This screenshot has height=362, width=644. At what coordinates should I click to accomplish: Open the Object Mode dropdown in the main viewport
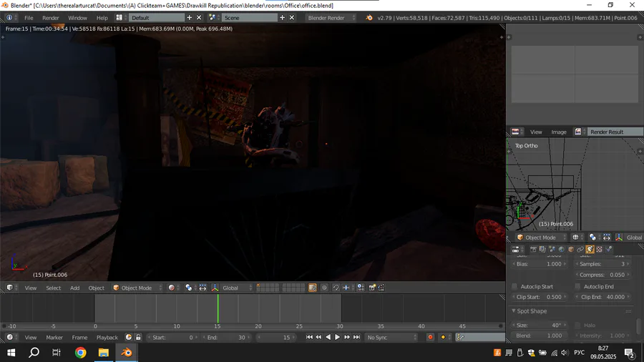click(x=137, y=288)
